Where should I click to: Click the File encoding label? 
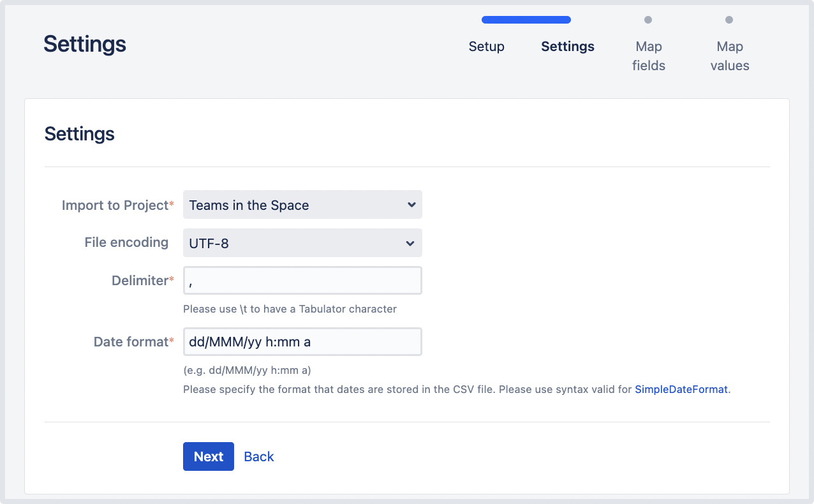tap(126, 242)
